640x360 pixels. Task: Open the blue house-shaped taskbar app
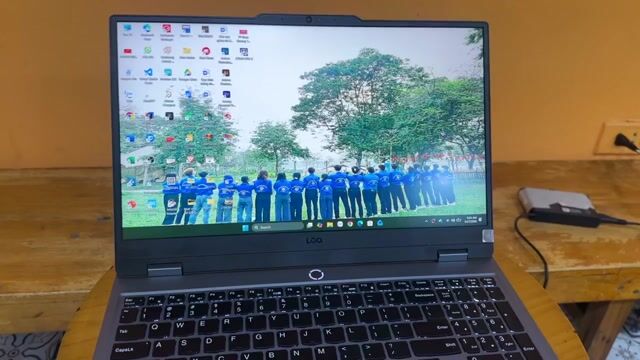coord(380,223)
